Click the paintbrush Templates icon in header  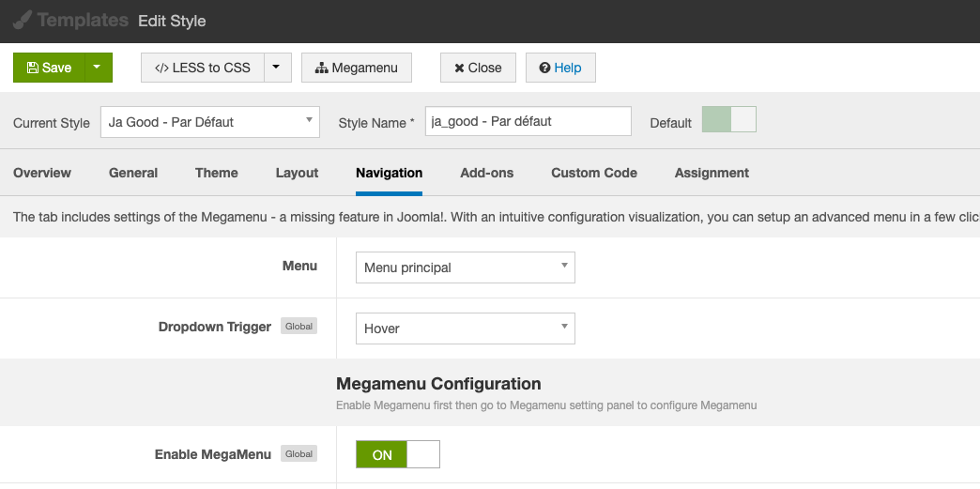(23, 20)
